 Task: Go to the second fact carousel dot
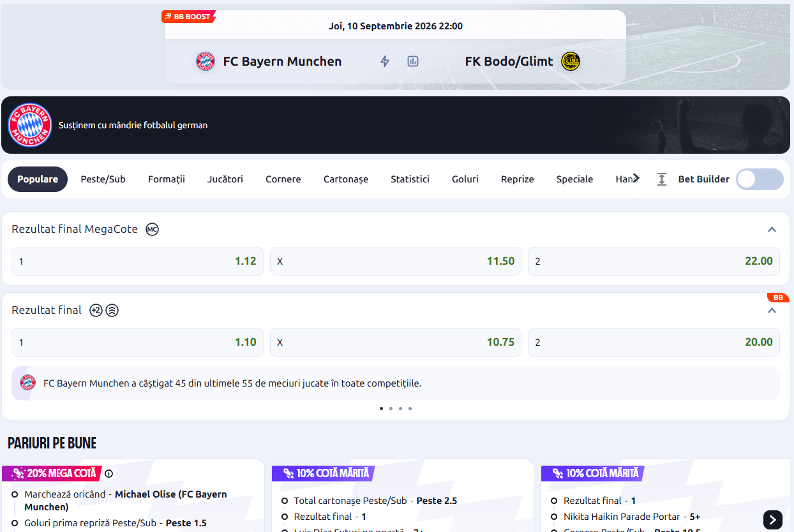click(391, 408)
